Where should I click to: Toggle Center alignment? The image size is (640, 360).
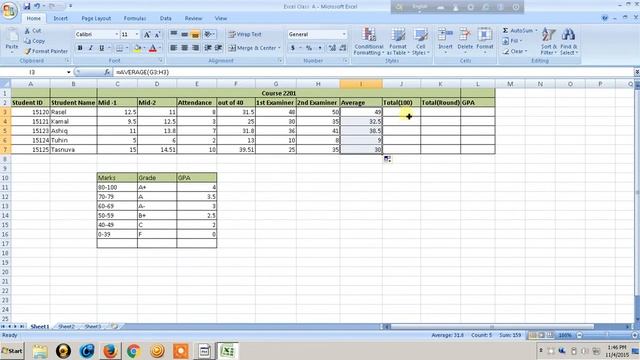click(184, 48)
